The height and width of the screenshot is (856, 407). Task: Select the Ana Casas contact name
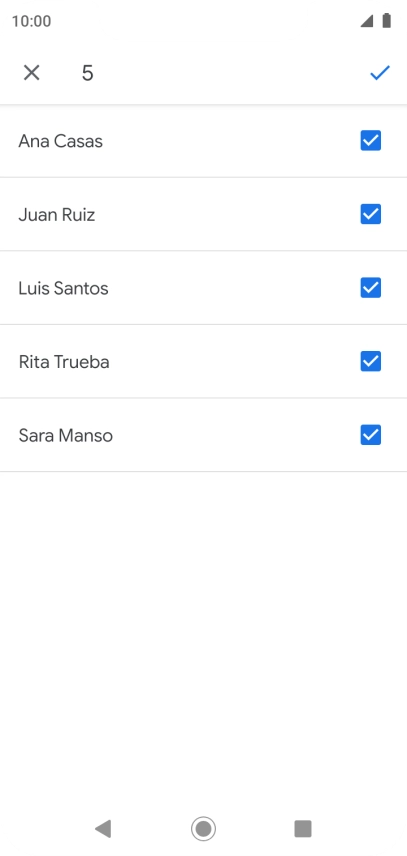tap(61, 141)
